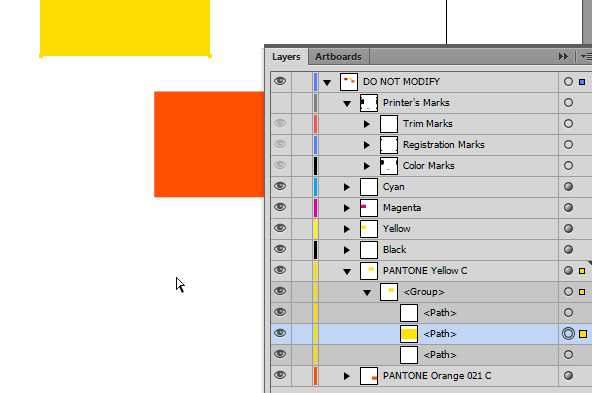Click the selected Path's selection square
592x393 pixels.
tap(583, 334)
